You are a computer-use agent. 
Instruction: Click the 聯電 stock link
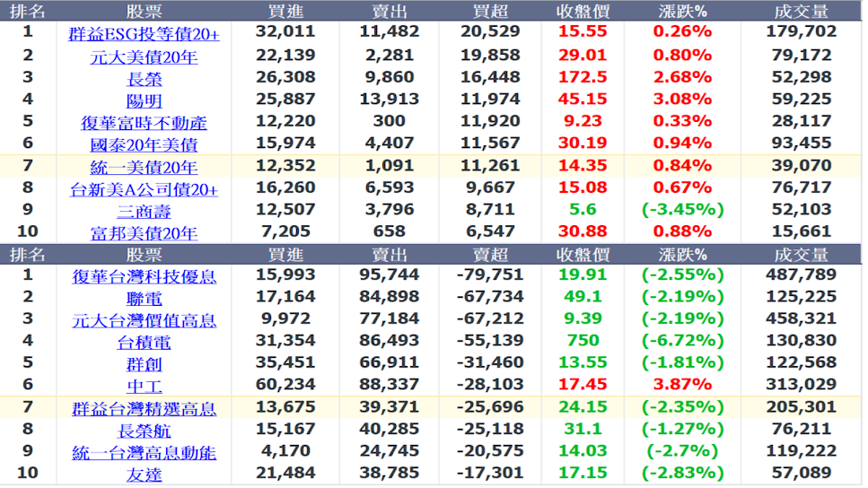(144, 299)
